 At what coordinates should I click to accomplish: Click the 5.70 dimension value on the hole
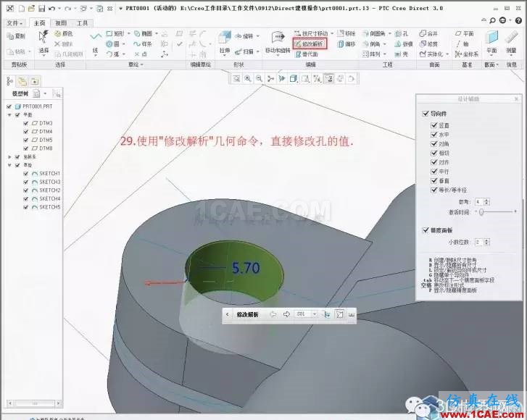point(246,268)
